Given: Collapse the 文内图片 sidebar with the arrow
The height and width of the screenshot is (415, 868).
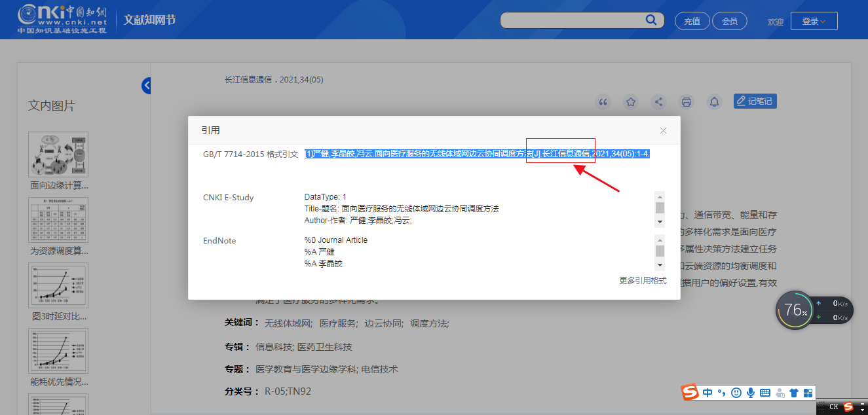Looking at the screenshot, I should 147,86.
